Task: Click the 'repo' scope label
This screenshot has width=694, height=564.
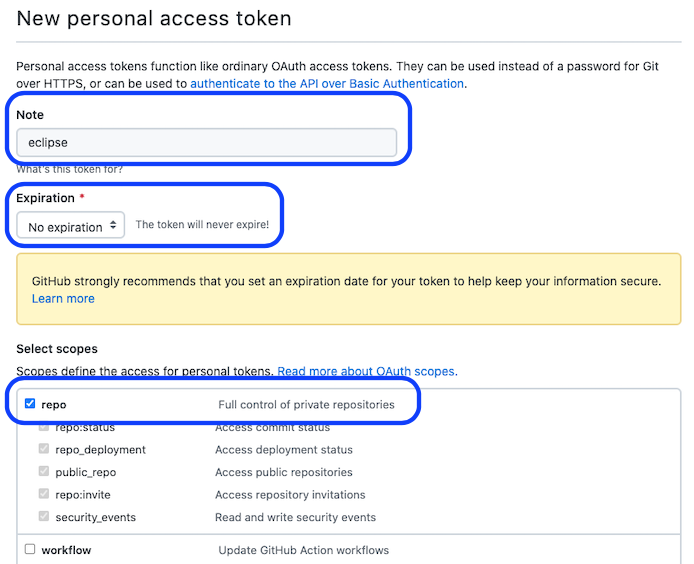Action: click(53, 405)
